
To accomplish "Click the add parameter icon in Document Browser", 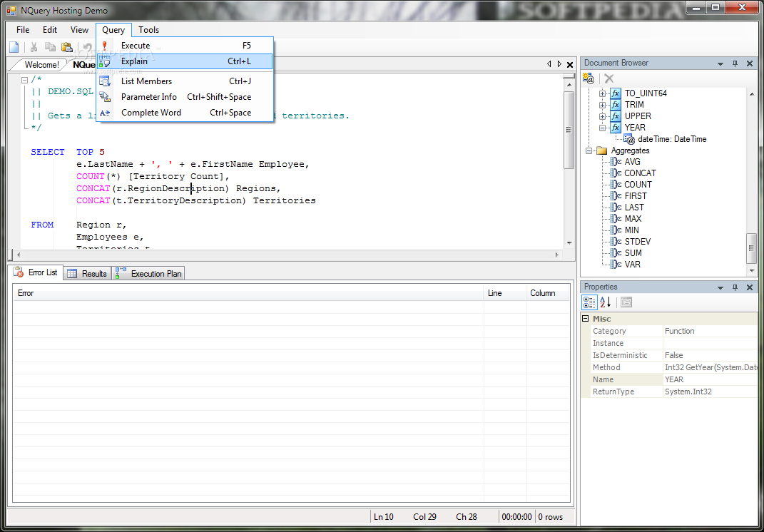I will click(589, 78).
